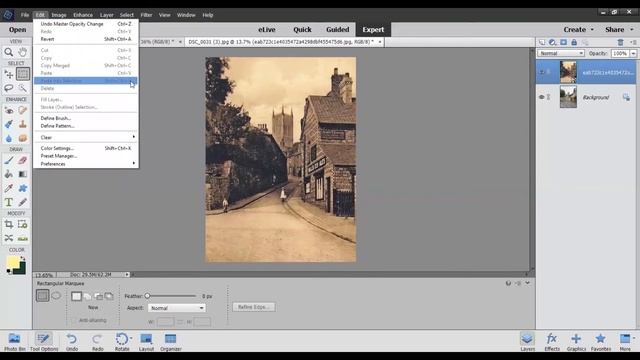
Task: Open the Photo Bin
Action: pyautogui.click(x=14, y=342)
